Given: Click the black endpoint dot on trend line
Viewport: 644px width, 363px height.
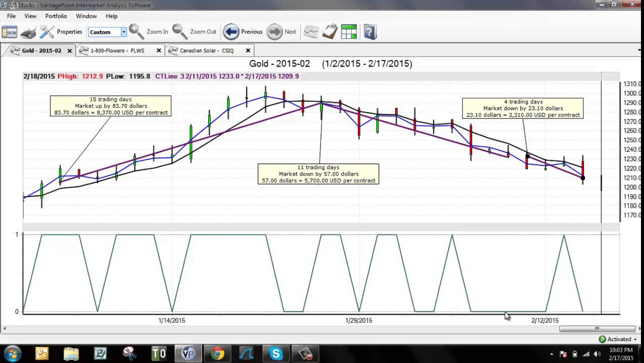Looking at the screenshot, I should 583,178.
